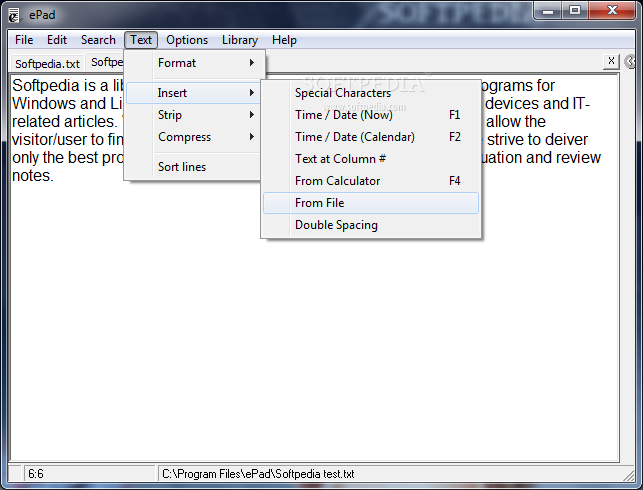Click the round icon right of tab close button
643x490 pixels.
tap(630, 62)
